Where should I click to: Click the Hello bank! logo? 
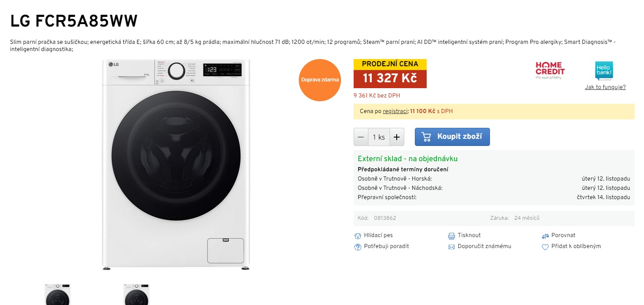[x=604, y=71]
